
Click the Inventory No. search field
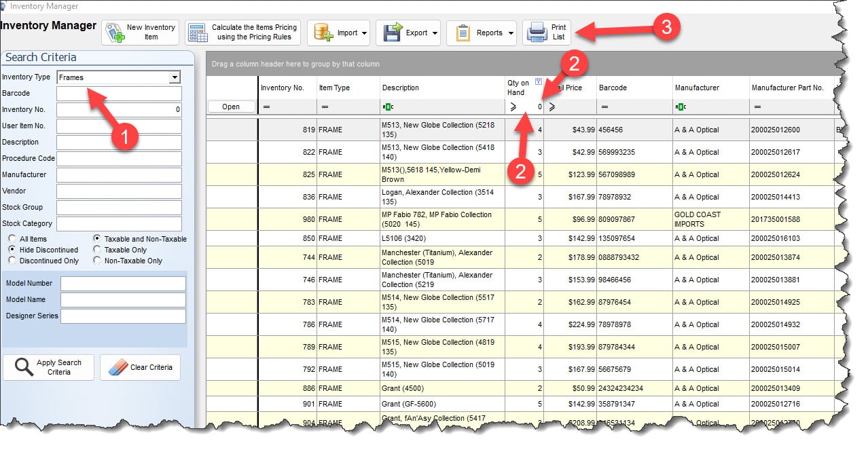point(119,110)
